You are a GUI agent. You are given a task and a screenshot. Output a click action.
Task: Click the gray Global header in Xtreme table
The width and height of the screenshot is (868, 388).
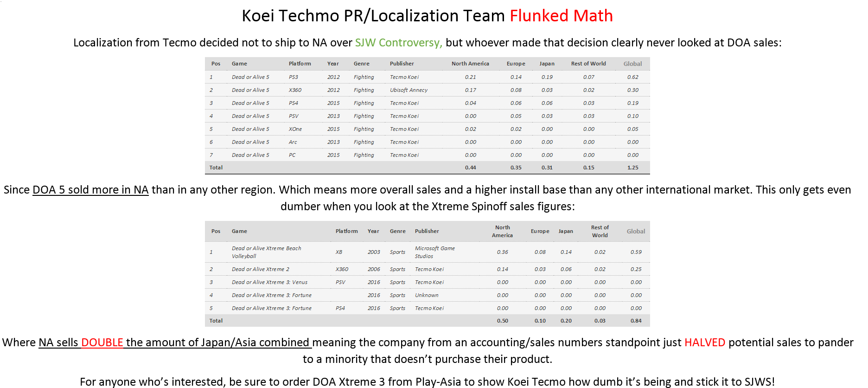click(636, 231)
